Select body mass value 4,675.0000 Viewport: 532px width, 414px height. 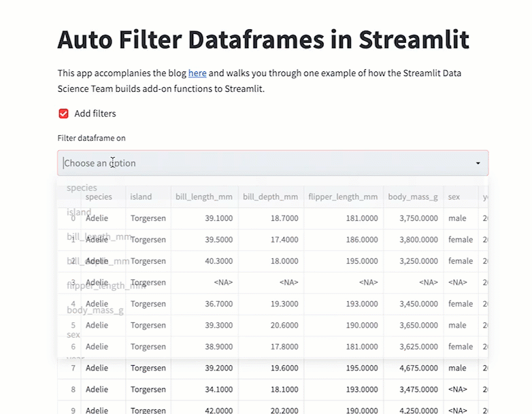tap(413, 368)
